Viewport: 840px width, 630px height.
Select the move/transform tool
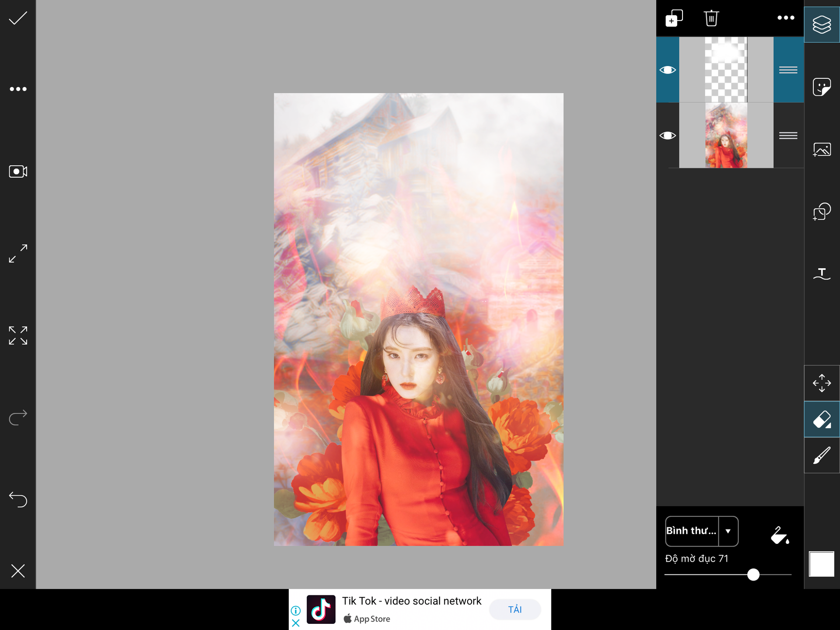click(822, 383)
